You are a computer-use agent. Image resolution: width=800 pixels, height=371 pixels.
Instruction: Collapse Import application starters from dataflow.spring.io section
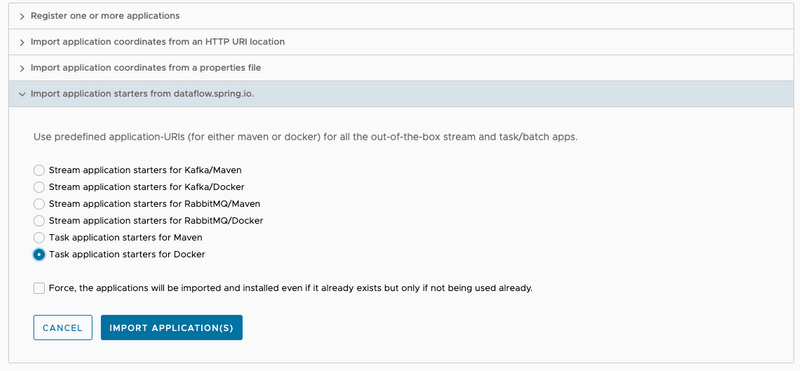(x=401, y=94)
